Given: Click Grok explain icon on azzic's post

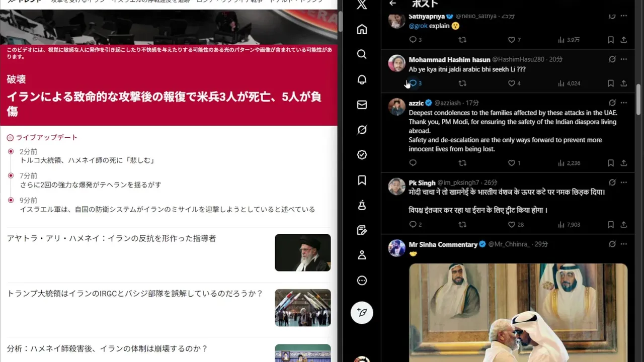Looking at the screenshot, I should (x=612, y=103).
